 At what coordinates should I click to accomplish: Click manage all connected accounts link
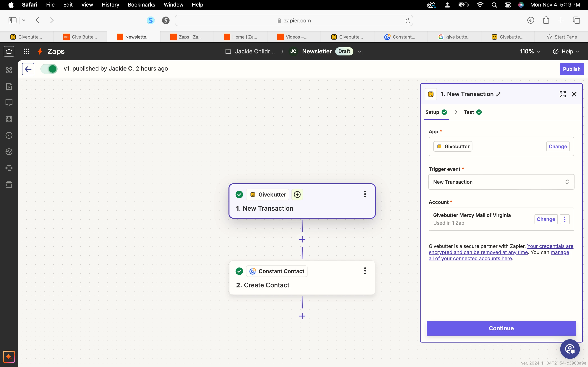470,259
